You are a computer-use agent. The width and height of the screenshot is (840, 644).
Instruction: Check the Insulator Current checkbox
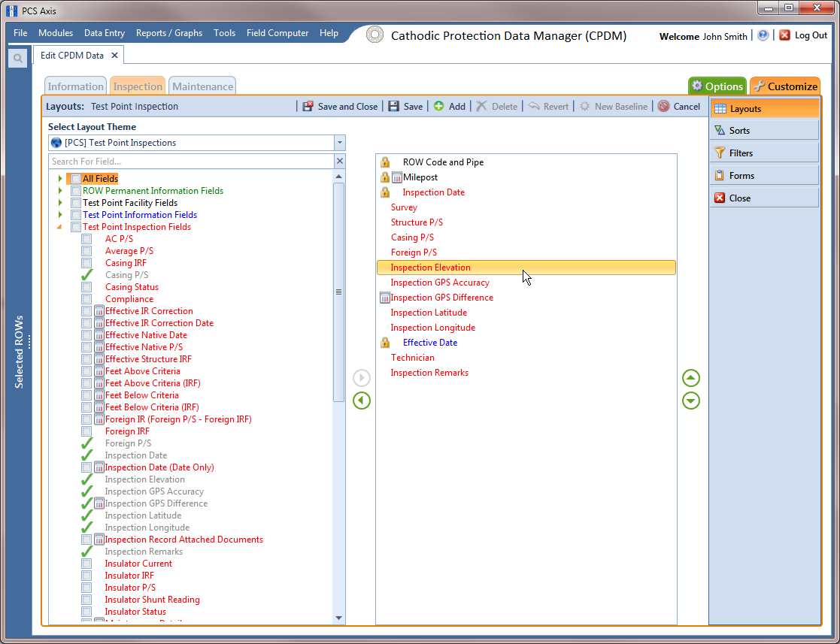click(x=86, y=564)
